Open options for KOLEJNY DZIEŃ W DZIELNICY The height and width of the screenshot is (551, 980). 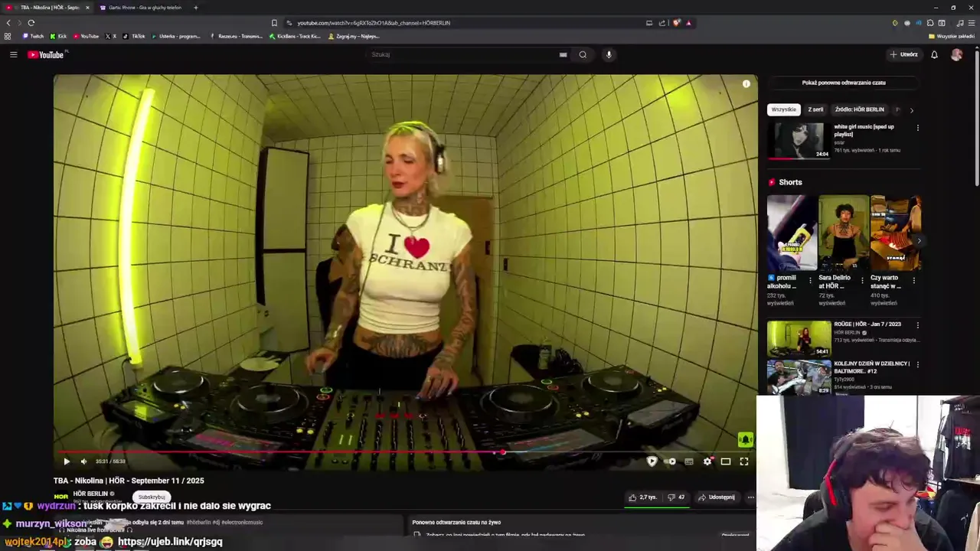[x=917, y=365]
